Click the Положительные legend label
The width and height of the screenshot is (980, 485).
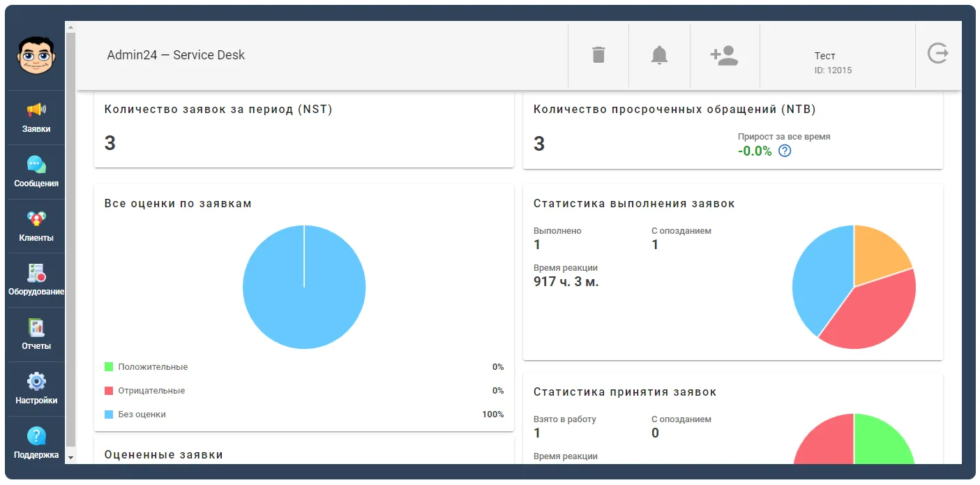pos(153,367)
